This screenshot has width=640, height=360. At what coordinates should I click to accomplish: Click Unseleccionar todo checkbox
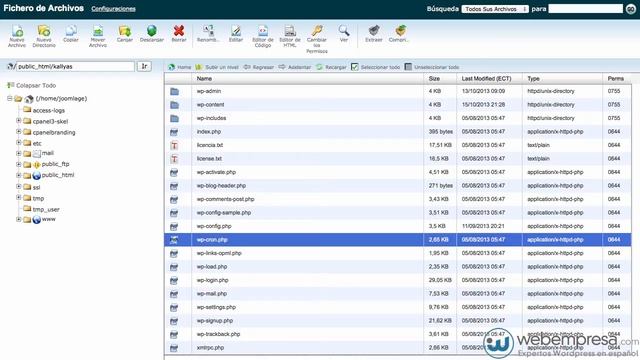click(x=408, y=67)
